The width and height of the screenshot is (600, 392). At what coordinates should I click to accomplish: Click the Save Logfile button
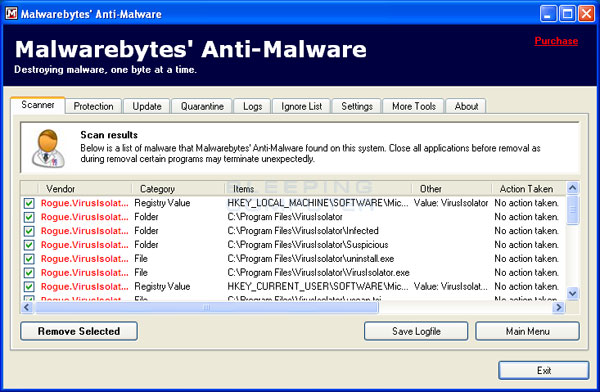(416, 331)
